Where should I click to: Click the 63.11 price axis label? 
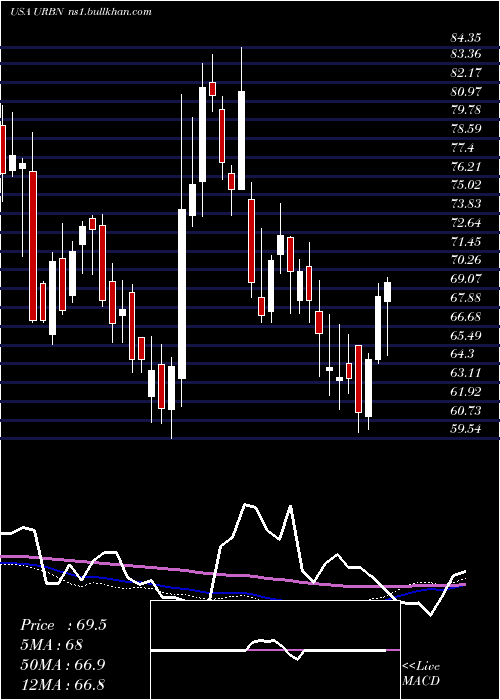466,372
